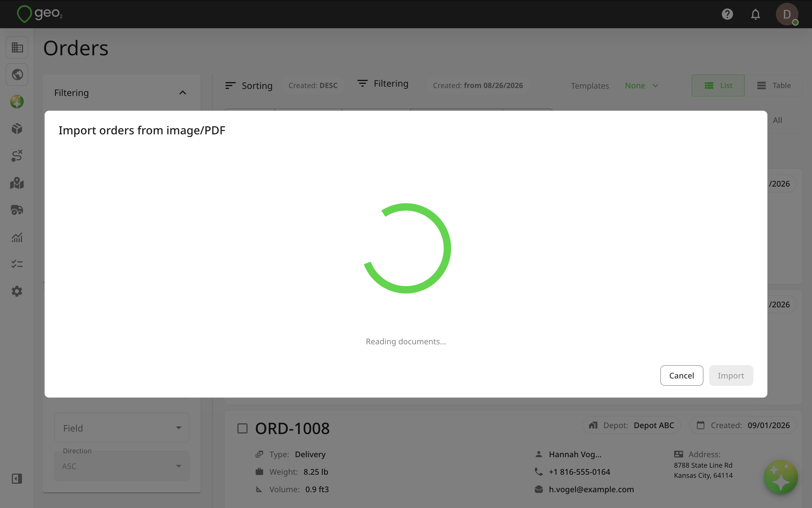Switch to Table view

click(774, 85)
